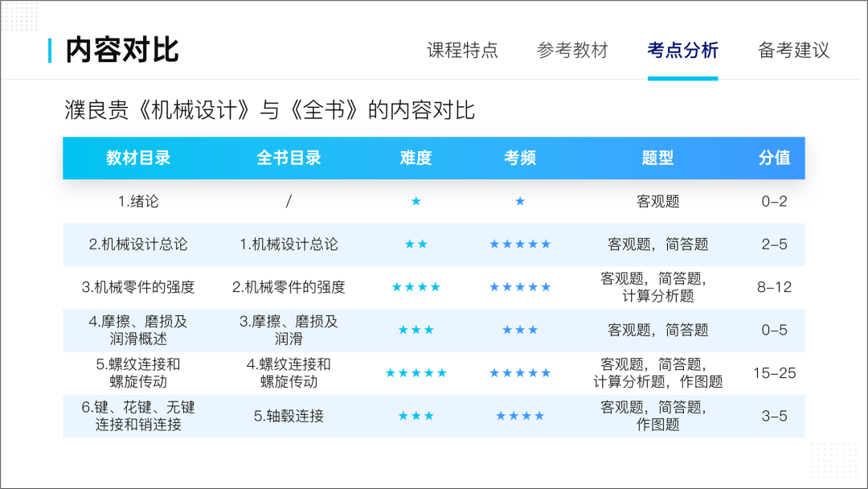Click the 难度 star in 绪论 row

point(416,201)
